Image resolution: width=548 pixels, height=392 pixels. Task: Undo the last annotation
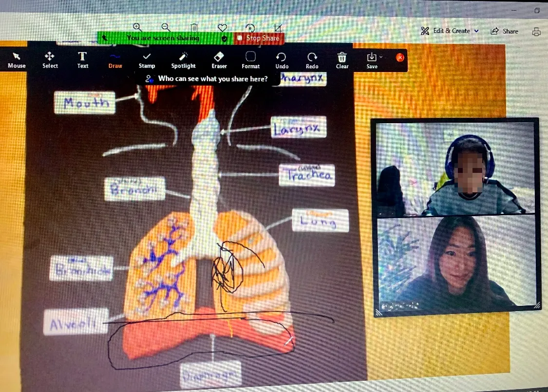click(x=282, y=61)
